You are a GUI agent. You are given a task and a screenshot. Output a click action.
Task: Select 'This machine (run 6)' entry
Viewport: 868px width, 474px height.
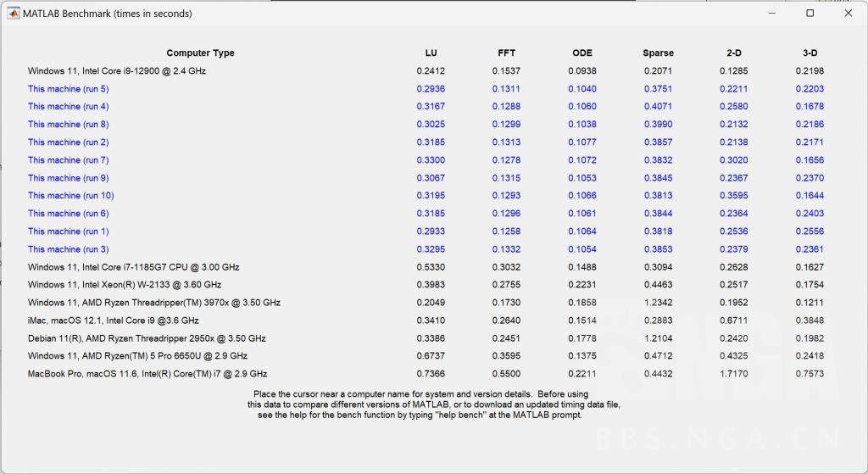tap(68, 213)
